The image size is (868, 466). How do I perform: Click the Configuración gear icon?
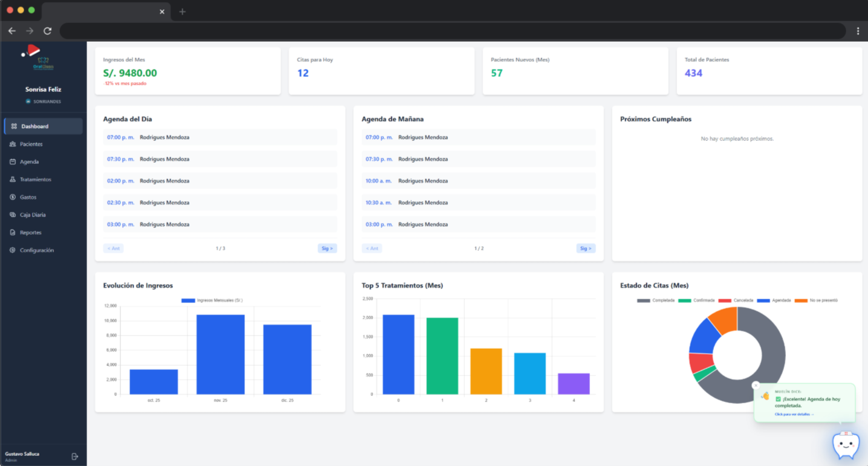(x=13, y=250)
